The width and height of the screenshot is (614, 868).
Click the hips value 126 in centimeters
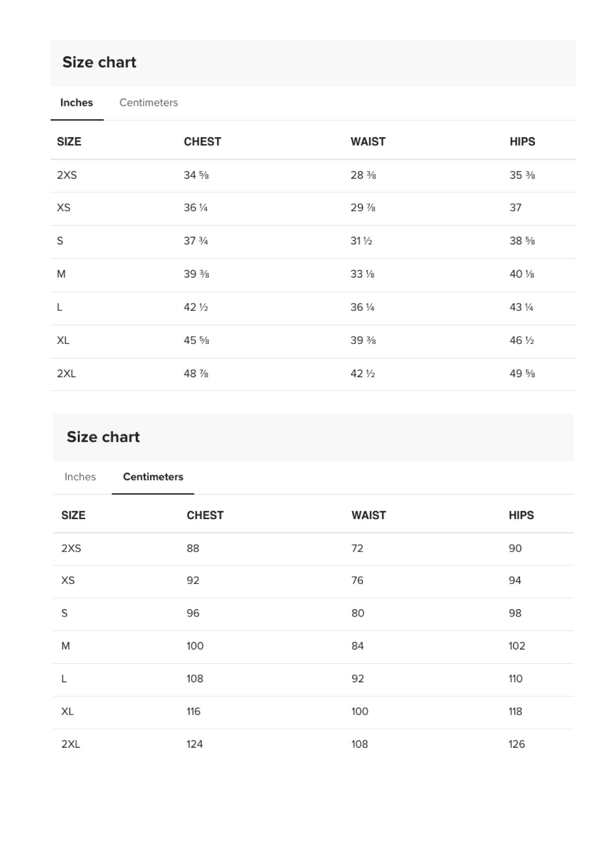516,744
